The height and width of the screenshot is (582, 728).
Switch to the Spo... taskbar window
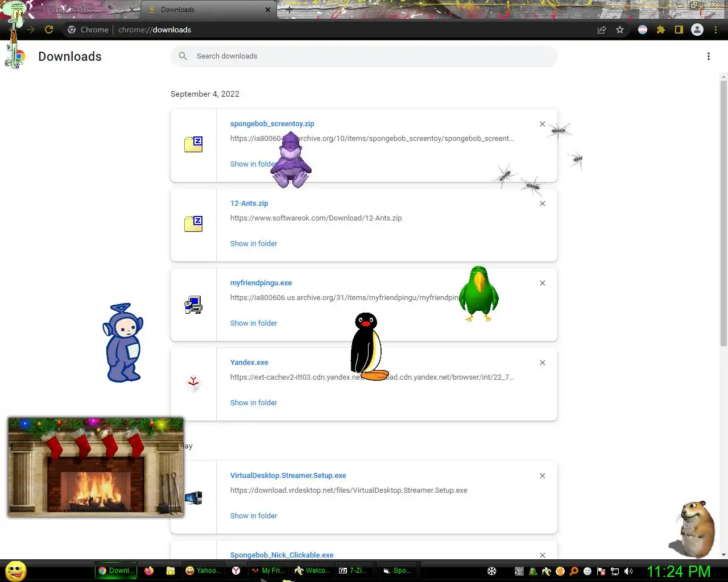[x=398, y=571]
